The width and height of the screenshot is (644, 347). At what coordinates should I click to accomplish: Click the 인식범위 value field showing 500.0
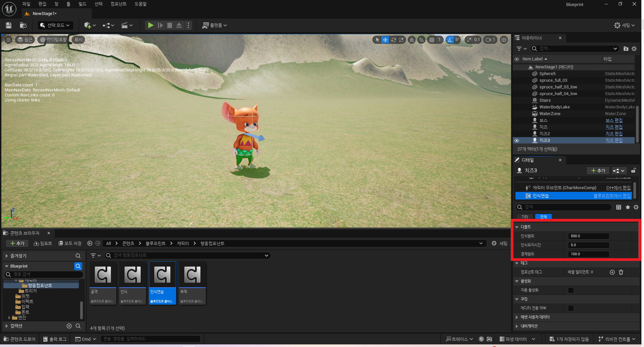point(589,236)
